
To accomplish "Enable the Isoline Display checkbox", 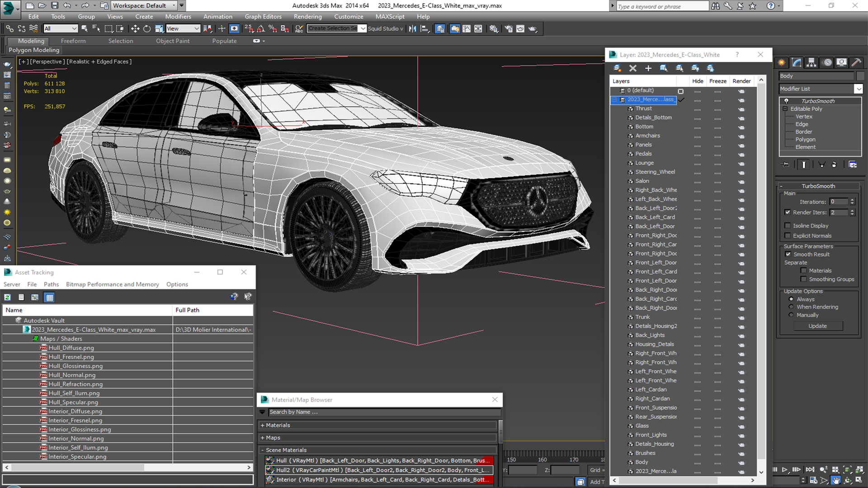I will [x=788, y=225].
